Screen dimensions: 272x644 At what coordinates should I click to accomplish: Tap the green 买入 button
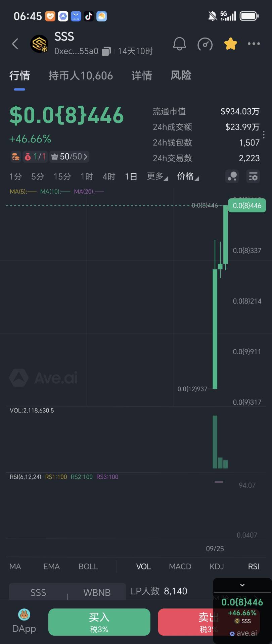pyautogui.click(x=99, y=622)
